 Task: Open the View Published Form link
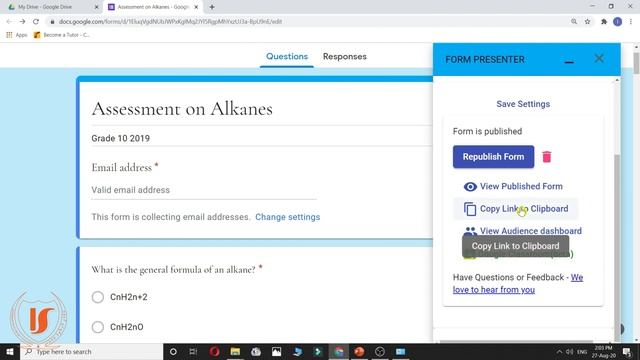pyautogui.click(x=521, y=187)
